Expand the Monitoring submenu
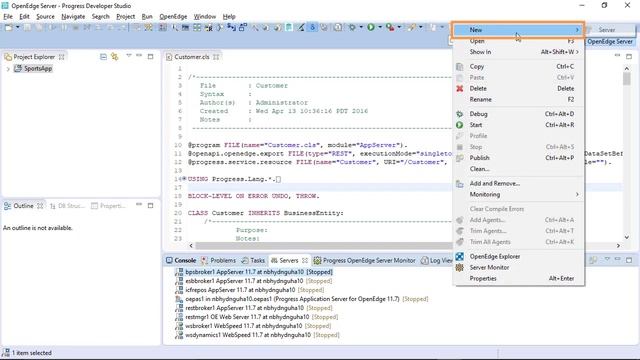The image size is (640, 360). (x=518, y=195)
